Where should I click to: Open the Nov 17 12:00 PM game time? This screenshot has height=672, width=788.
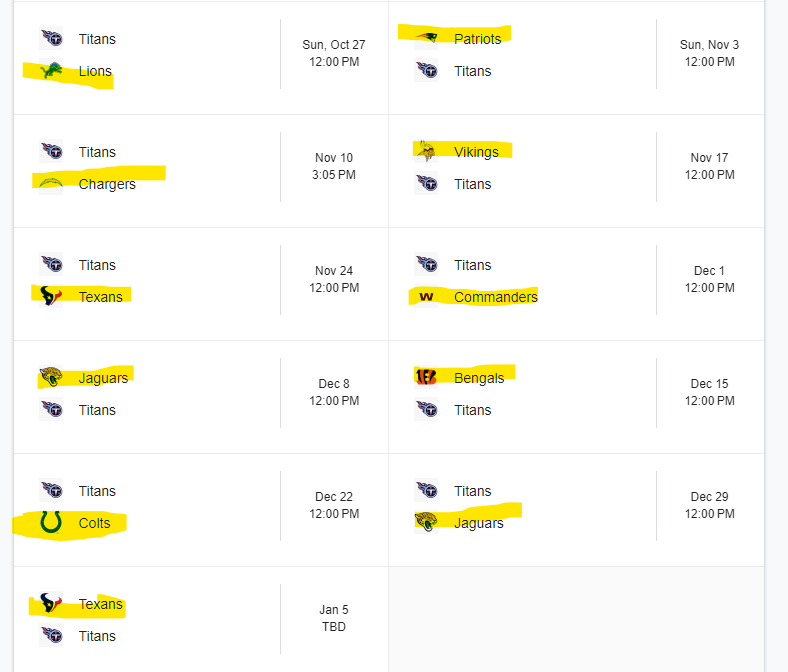tap(709, 166)
